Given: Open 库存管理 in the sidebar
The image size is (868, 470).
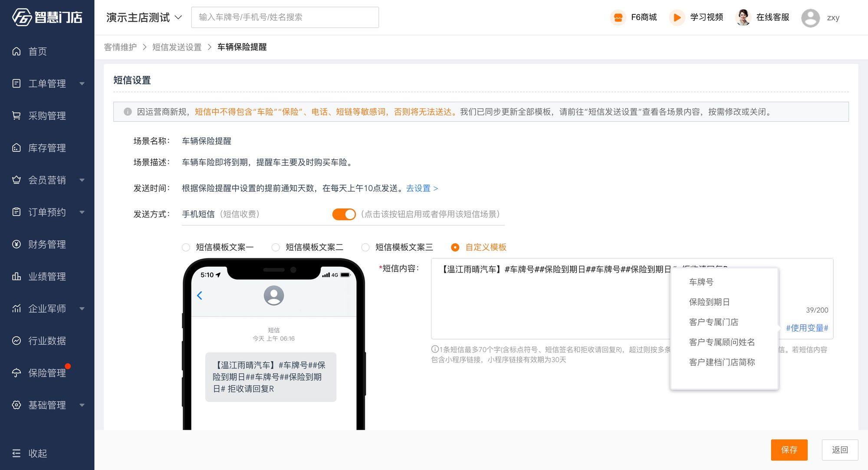Looking at the screenshot, I should pyautogui.click(x=47, y=147).
